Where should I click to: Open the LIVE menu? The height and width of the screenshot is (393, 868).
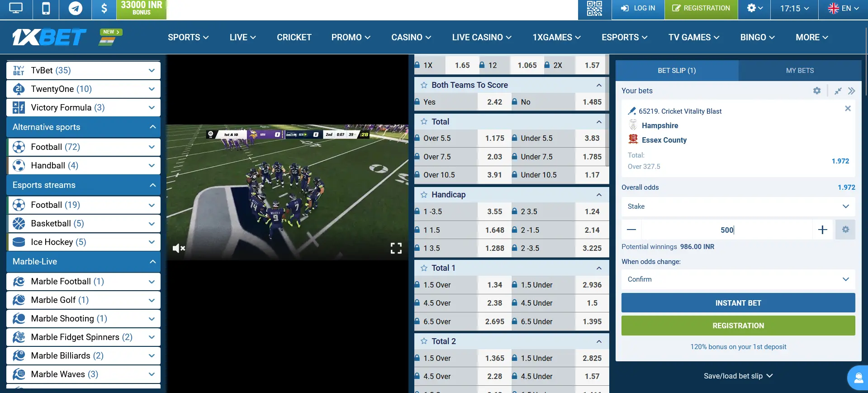tap(243, 37)
